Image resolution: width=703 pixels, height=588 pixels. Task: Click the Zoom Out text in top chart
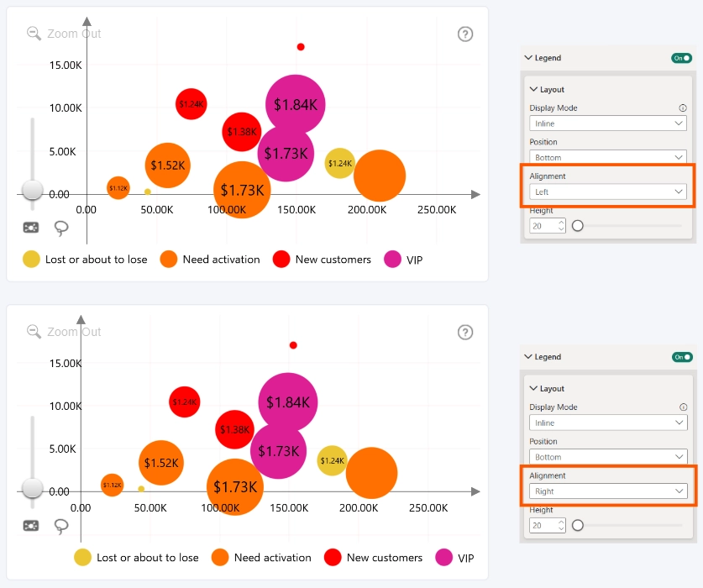tap(74, 34)
